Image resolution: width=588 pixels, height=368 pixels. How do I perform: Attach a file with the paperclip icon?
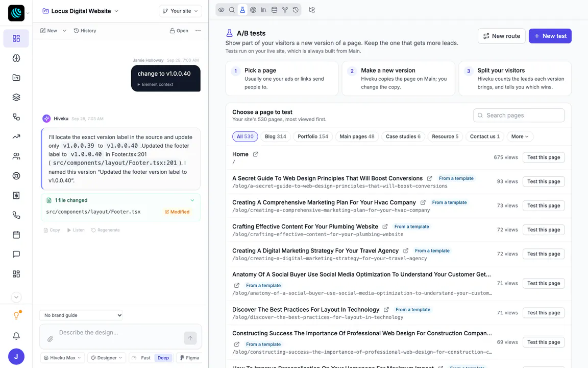(x=50, y=339)
